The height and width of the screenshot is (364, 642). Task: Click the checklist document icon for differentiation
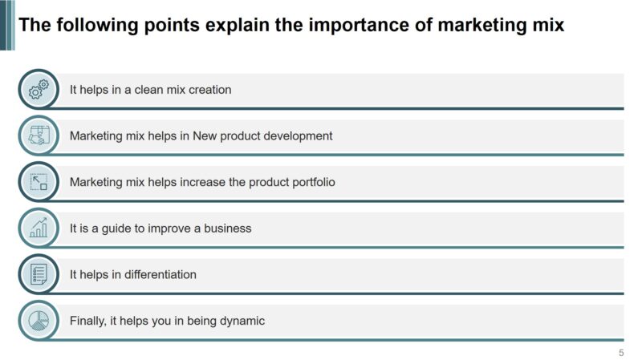pos(39,274)
